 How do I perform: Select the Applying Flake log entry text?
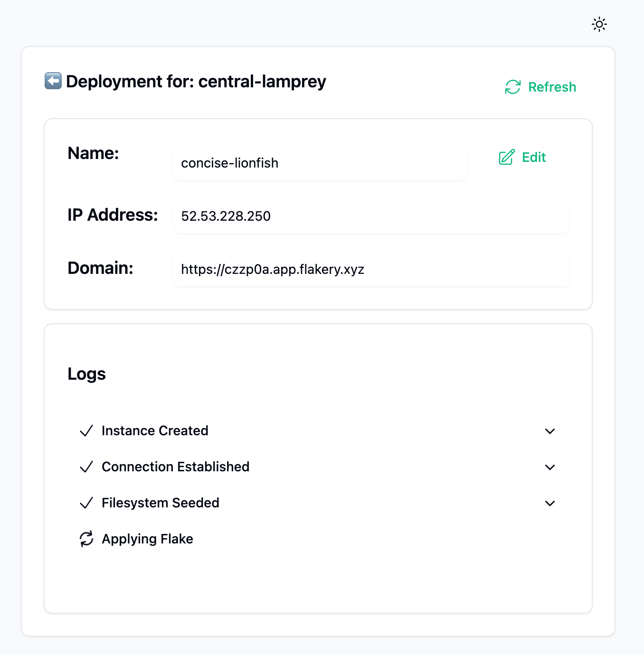click(147, 539)
